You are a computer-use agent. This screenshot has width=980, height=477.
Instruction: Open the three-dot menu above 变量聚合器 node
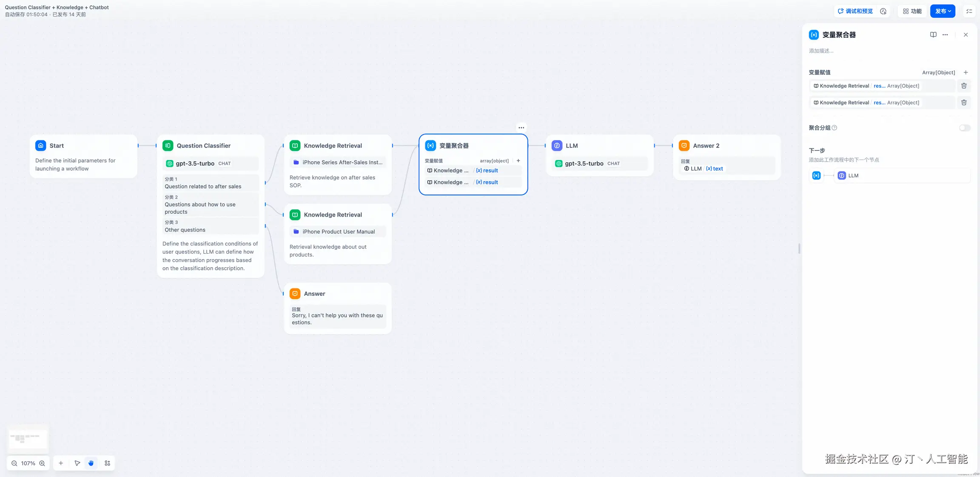521,128
